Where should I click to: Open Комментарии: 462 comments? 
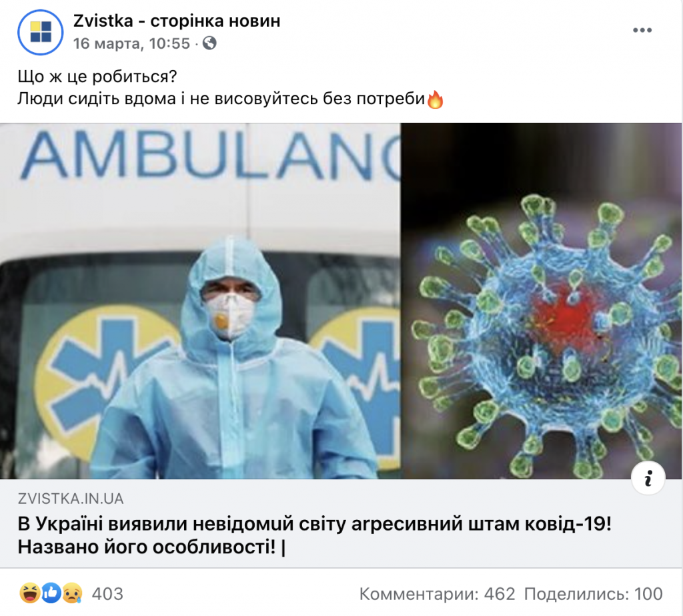click(438, 594)
